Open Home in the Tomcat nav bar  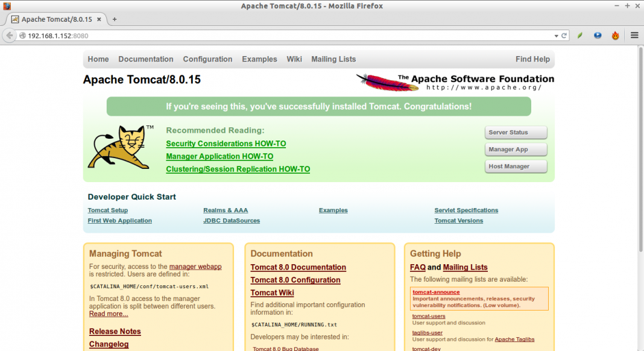[x=98, y=59]
